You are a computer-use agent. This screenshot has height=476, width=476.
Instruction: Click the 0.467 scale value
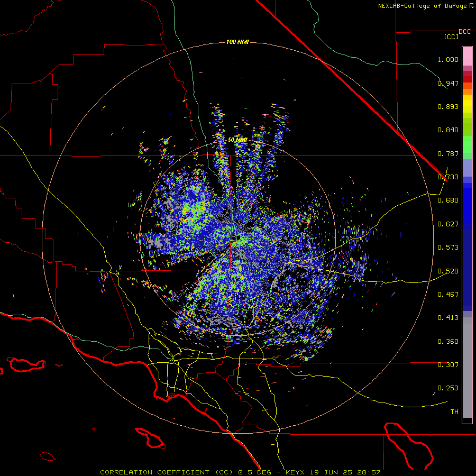tap(448, 295)
